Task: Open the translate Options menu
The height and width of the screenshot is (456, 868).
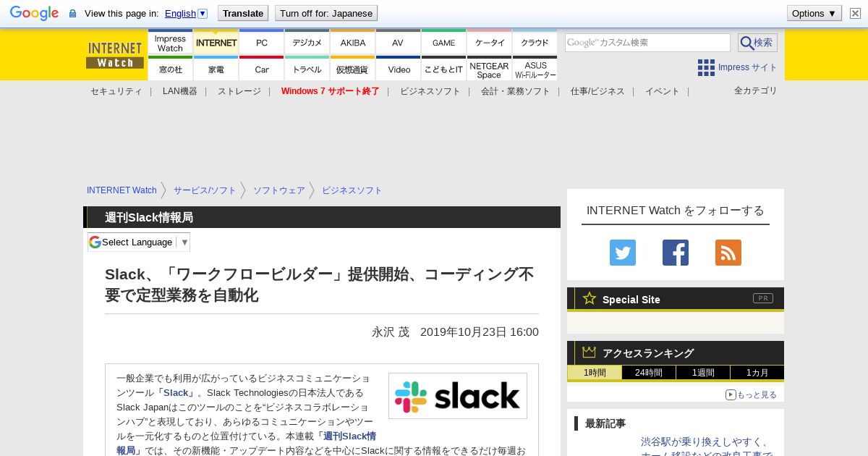Action: 814,13
